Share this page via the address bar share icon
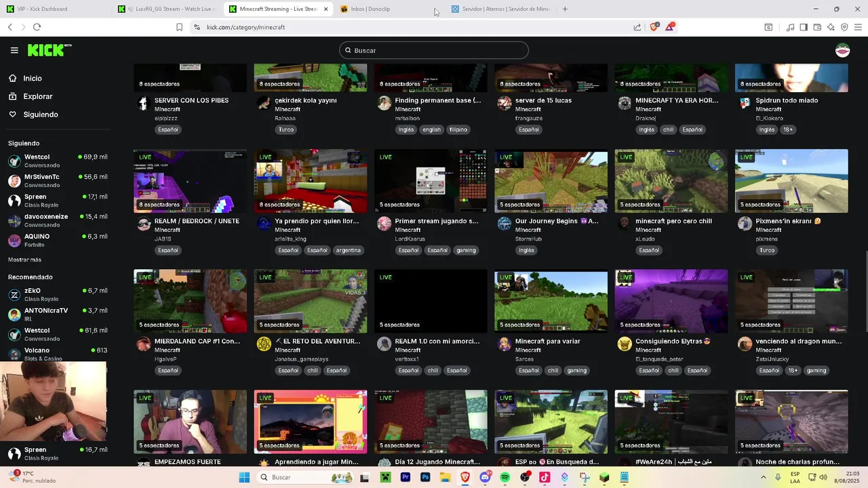The width and height of the screenshot is (868, 488). click(637, 27)
